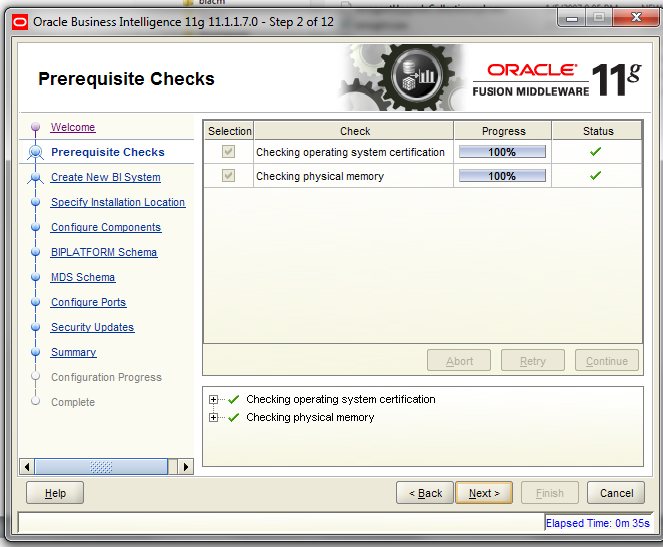Click 'Checking operating system certification' tree row text
Image resolution: width=663 pixels, height=547 pixels.
(x=341, y=399)
